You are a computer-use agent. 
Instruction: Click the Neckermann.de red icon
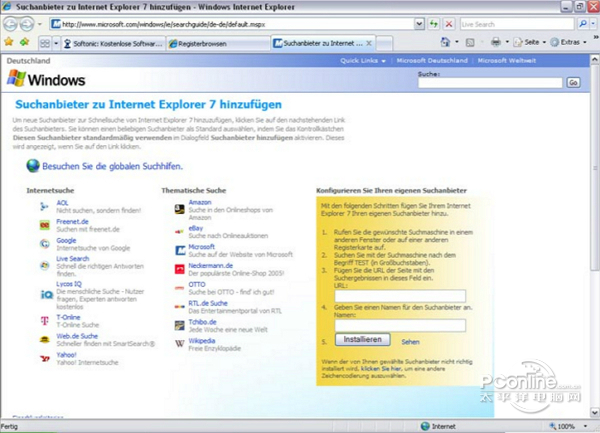tap(179, 269)
